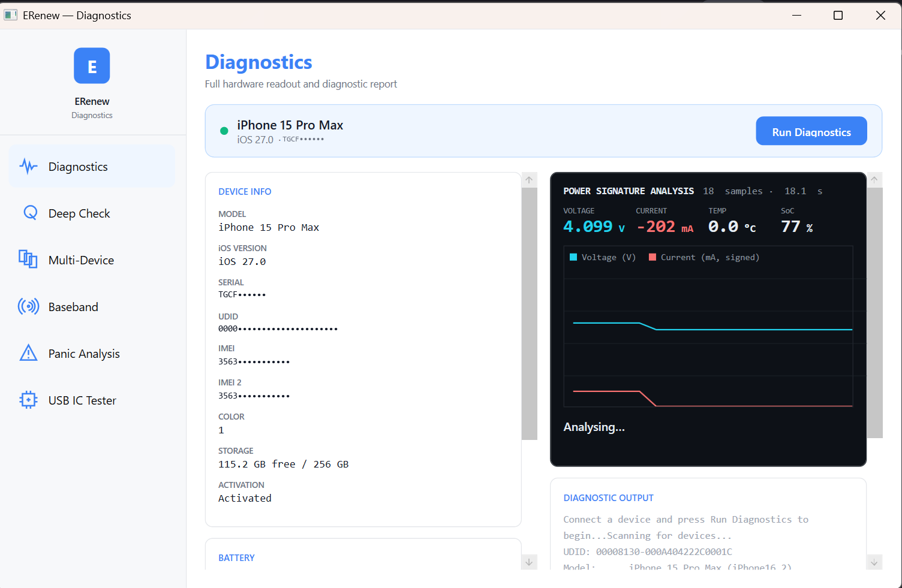Click the masked 3563 value under IMEI

tap(254, 361)
